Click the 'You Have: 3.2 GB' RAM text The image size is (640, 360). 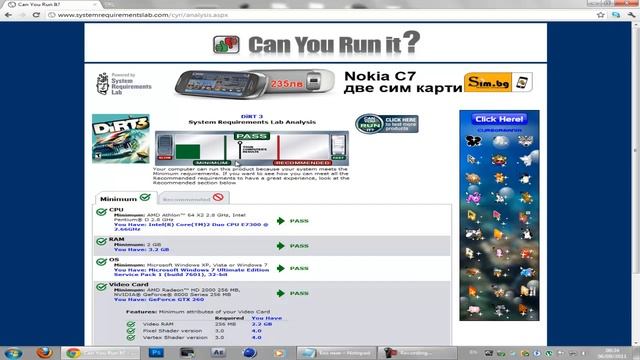coord(141,249)
